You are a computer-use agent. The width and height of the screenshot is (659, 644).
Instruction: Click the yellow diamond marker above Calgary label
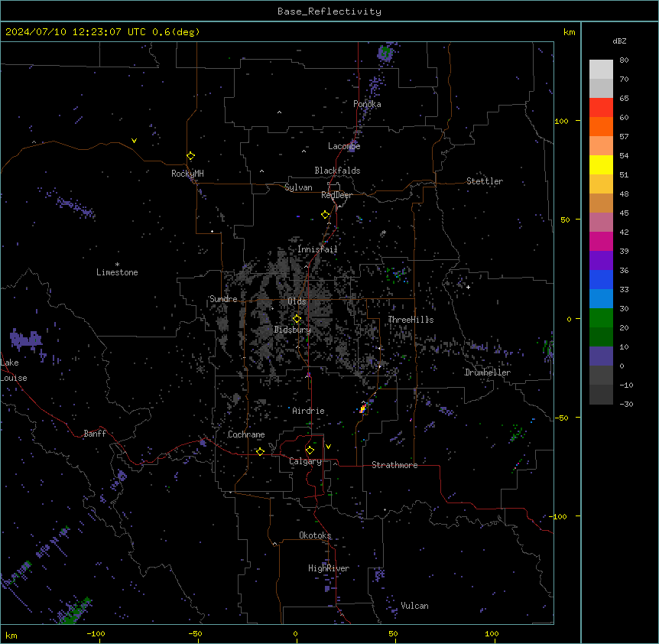(x=310, y=450)
